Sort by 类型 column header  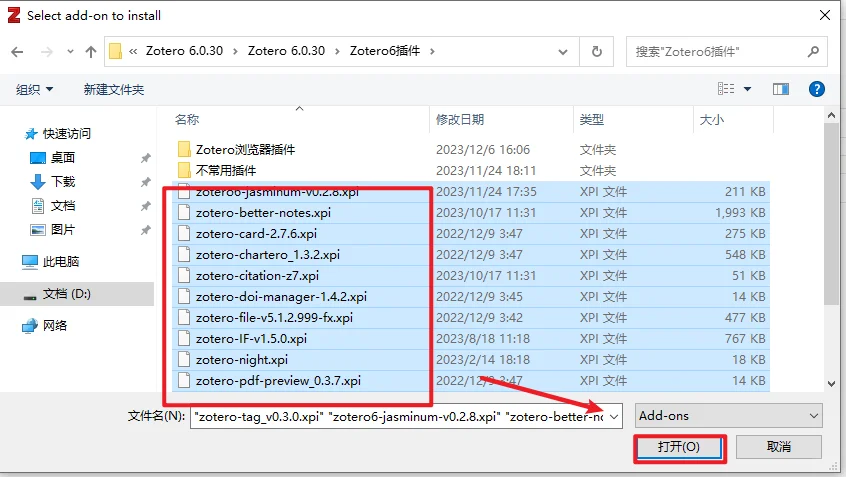[592, 120]
